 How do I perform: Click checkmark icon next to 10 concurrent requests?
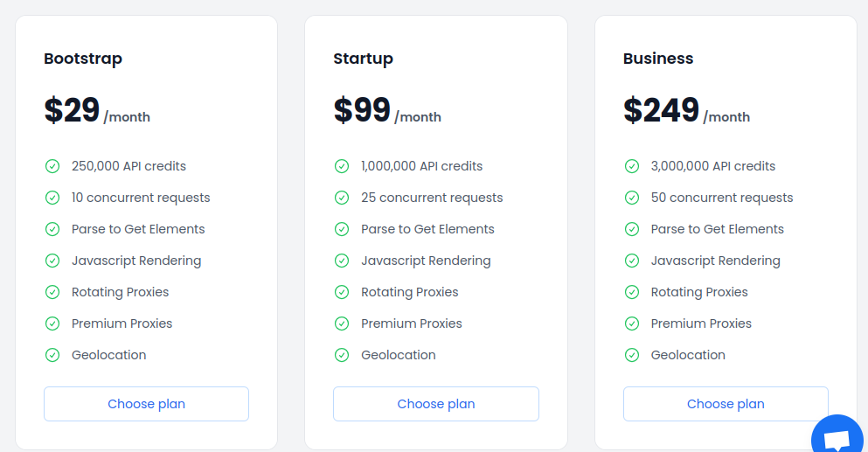click(52, 198)
